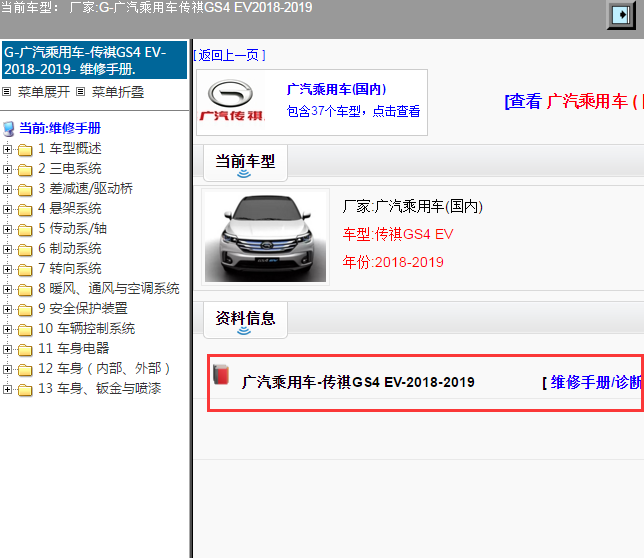Click the blue manual title header in sidebar
Screen dimensions: 644x558
(x=94, y=60)
